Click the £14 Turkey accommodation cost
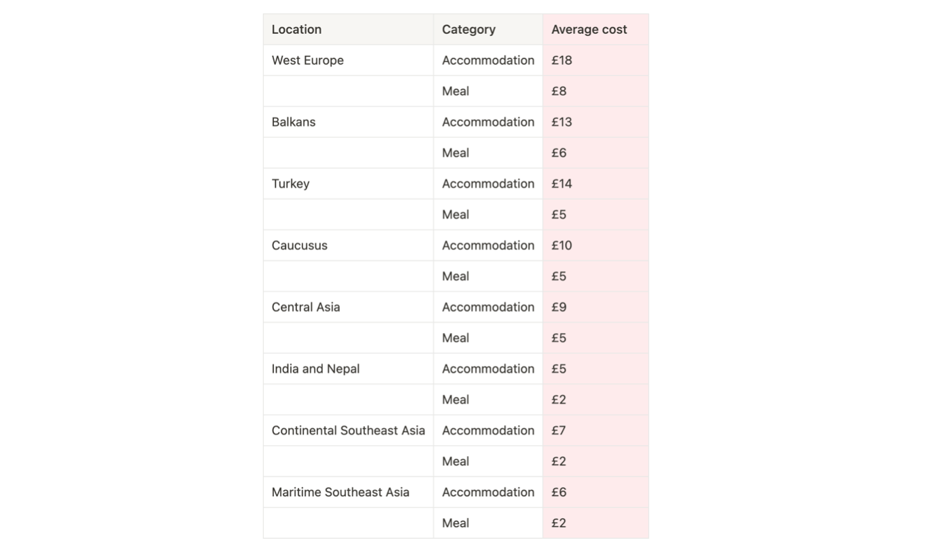The width and height of the screenshot is (949, 560). pos(596,183)
